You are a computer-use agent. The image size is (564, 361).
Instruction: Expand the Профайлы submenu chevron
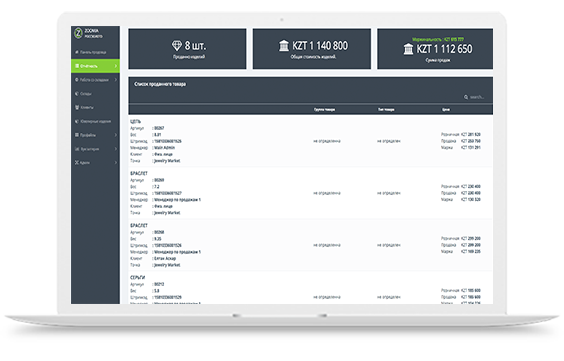click(x=116, y=135)
